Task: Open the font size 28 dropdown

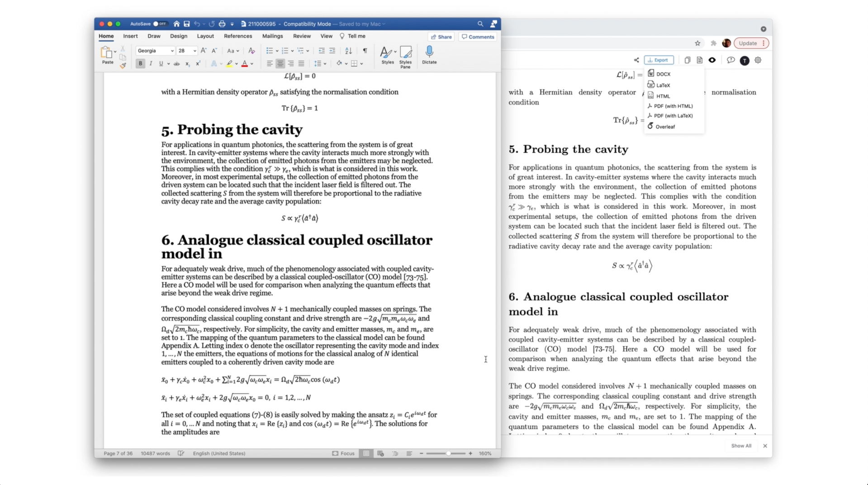Action: coord(187,51)
